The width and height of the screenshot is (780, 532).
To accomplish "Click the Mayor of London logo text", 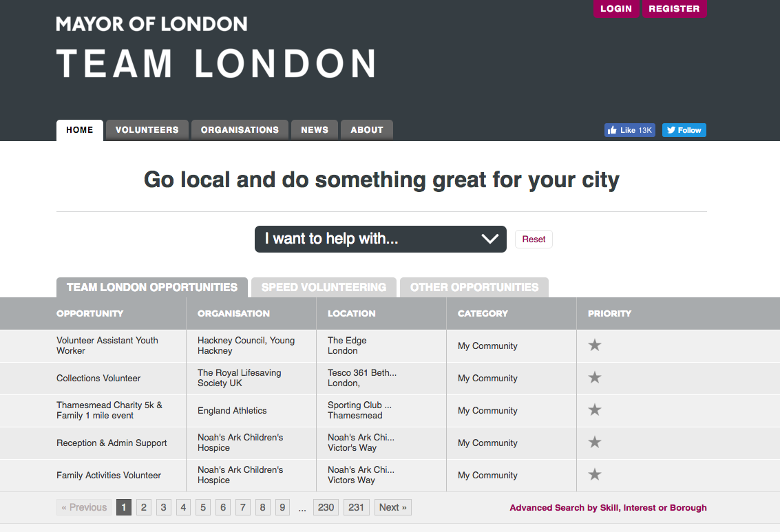I will (151, 24).
